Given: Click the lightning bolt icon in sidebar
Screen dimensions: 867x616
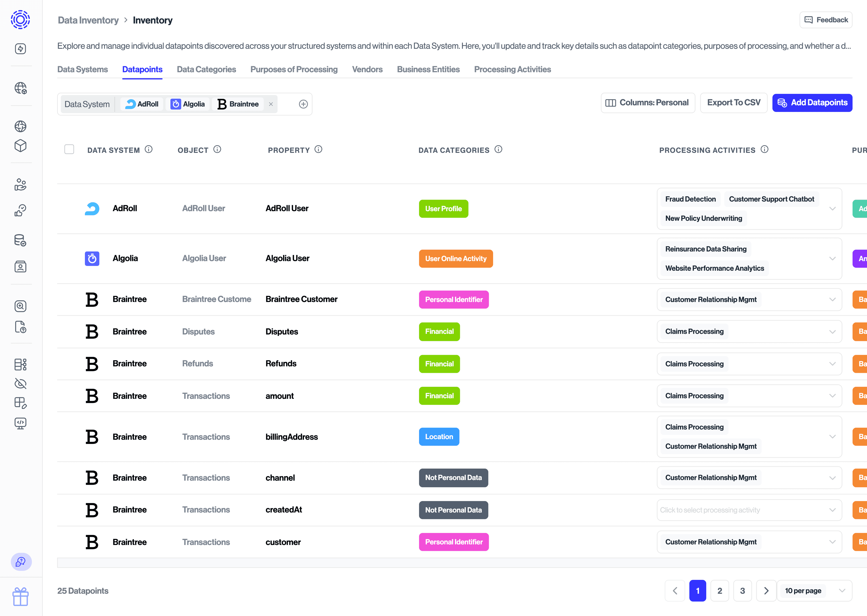Looking at the screenshot, I should tap(21, 49).
